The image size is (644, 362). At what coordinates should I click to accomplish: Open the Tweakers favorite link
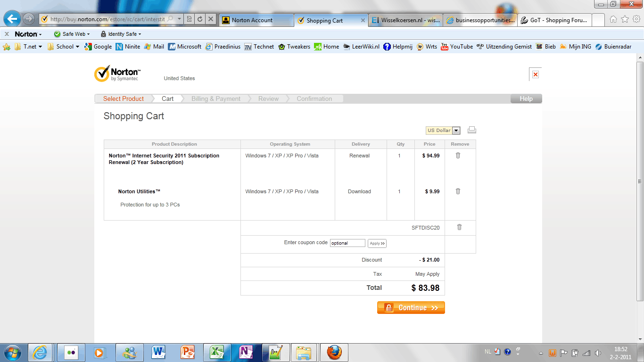294,47
